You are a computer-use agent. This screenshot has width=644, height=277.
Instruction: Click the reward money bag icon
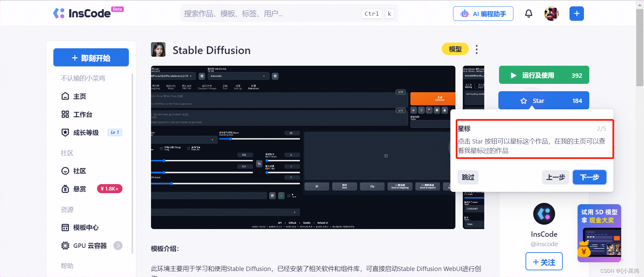(65, 189)
